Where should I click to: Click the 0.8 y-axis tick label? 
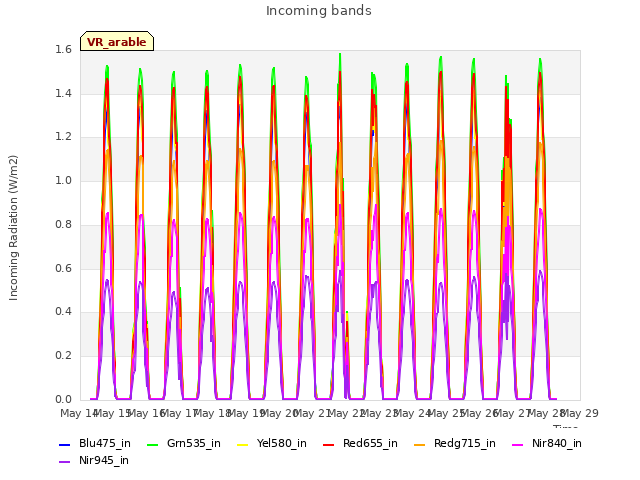pyautogui.click(x=63, y=224)
